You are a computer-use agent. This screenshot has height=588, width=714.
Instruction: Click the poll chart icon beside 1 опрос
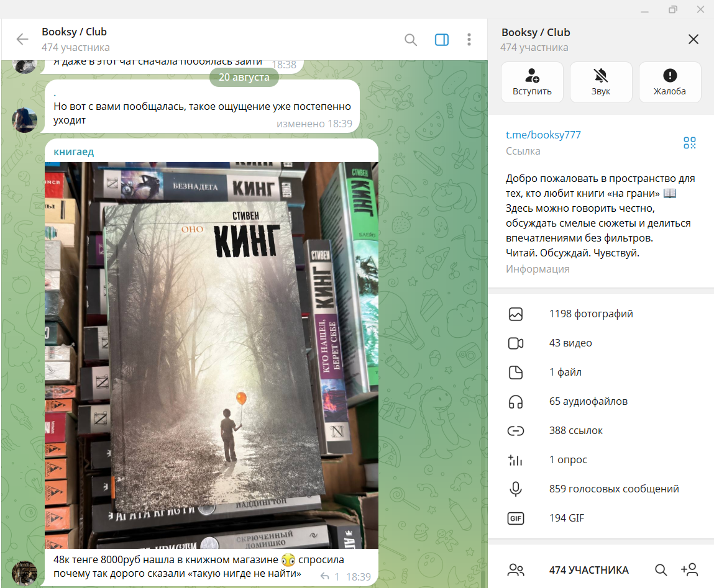(x=516, y=460)
